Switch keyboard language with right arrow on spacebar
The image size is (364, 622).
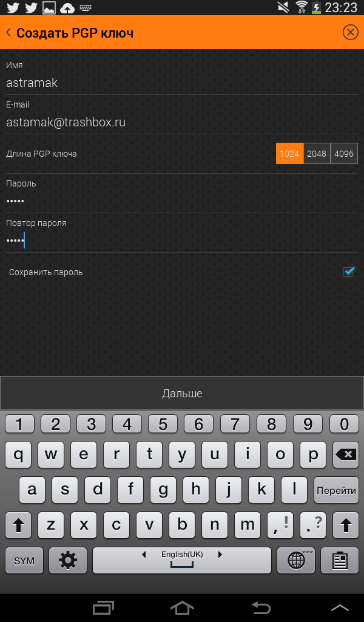pos(220,554)
